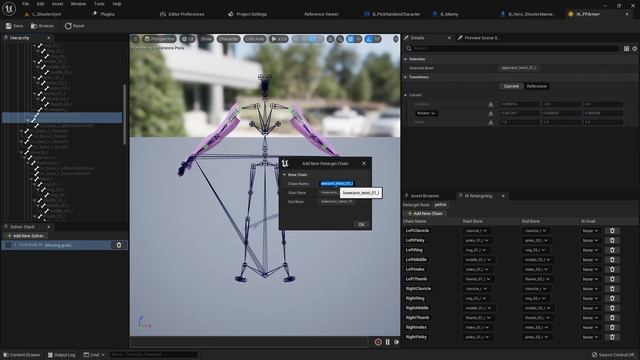Collapse the Transforms section in Details

(x=406, y=77)
